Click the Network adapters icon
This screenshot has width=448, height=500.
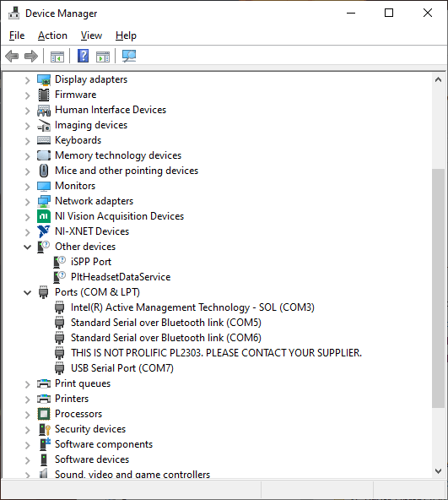(44, 201)
